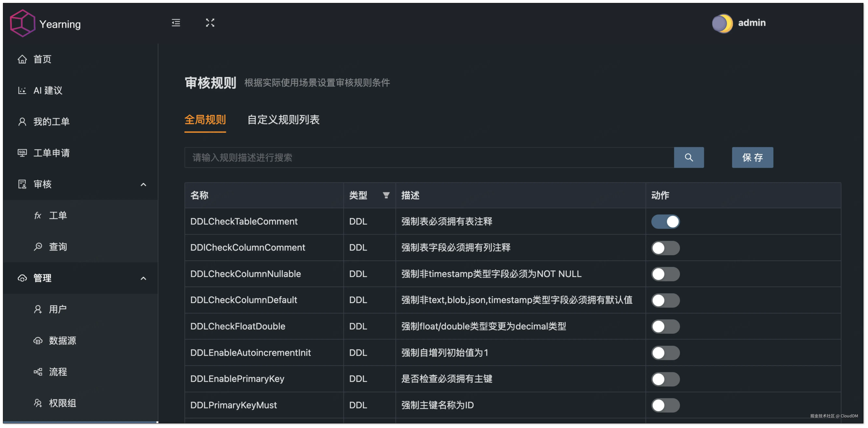868x428 pixels.
Task: Open the 类型 column filter dropdown
Action: (386, 195)
